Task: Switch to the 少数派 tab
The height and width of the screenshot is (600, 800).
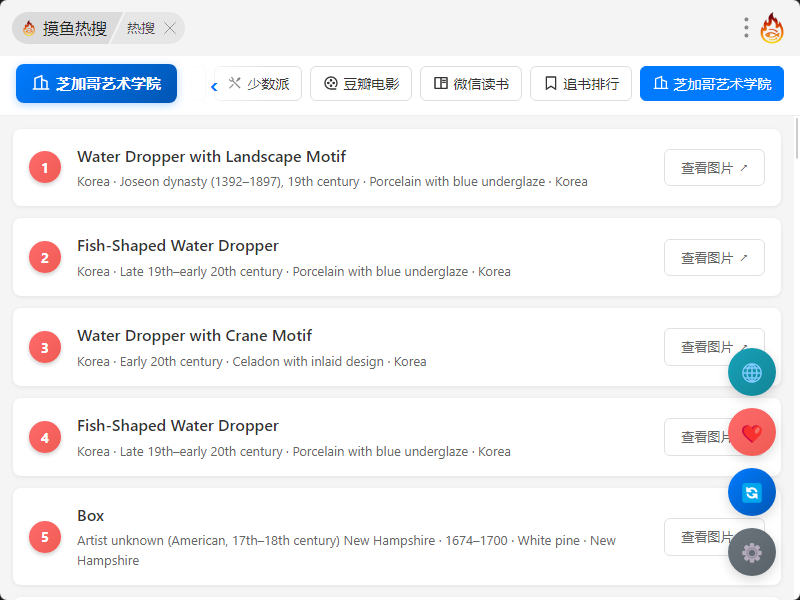Action: click(258, 84)
